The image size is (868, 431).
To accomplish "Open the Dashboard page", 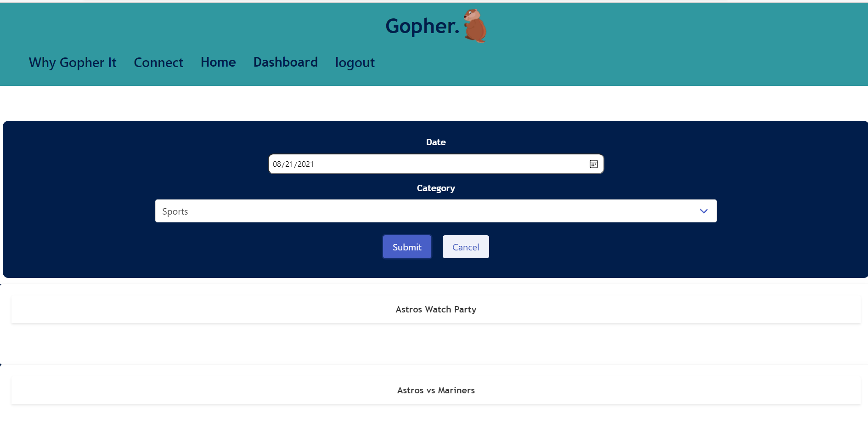I will 286,62.
